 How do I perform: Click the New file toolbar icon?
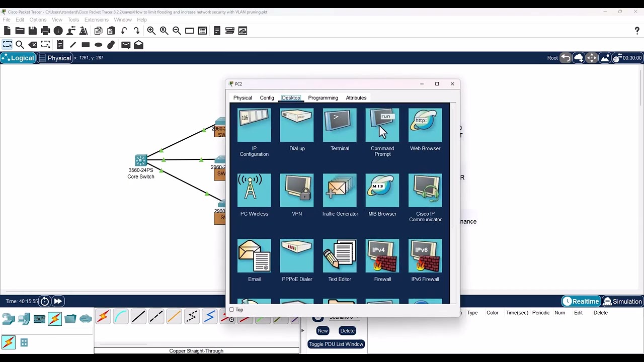[x=7, y=31]
